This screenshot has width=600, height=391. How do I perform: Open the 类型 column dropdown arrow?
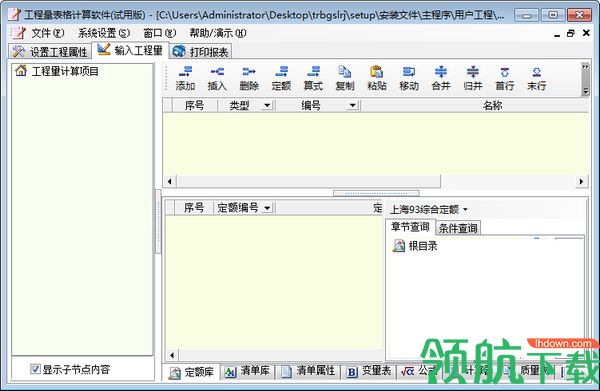click(x=267, y=105)
